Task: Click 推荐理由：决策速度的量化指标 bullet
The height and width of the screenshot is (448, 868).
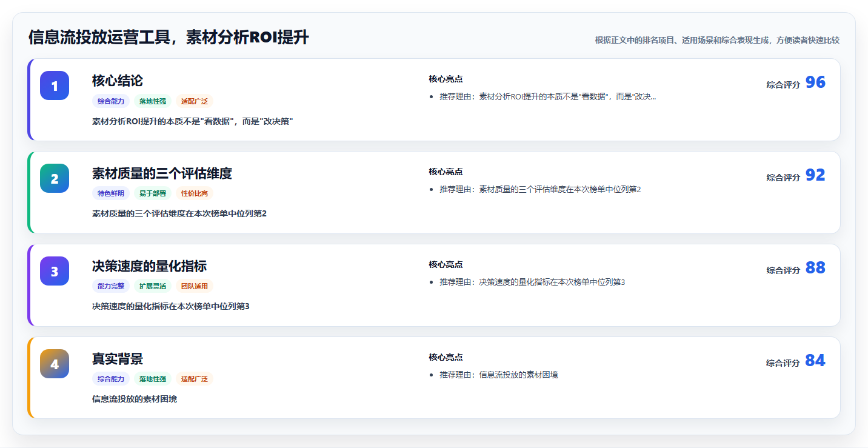Action: (x=532, y=282)
